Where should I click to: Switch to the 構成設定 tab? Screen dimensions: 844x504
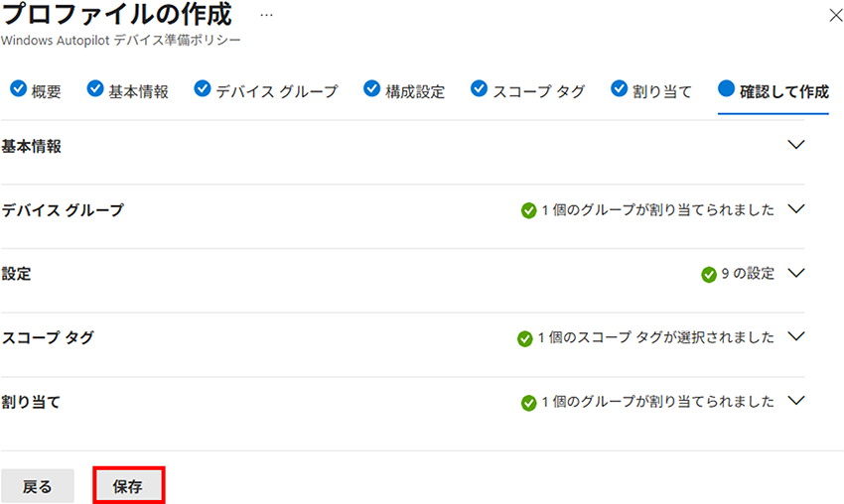tap(404, 91)
